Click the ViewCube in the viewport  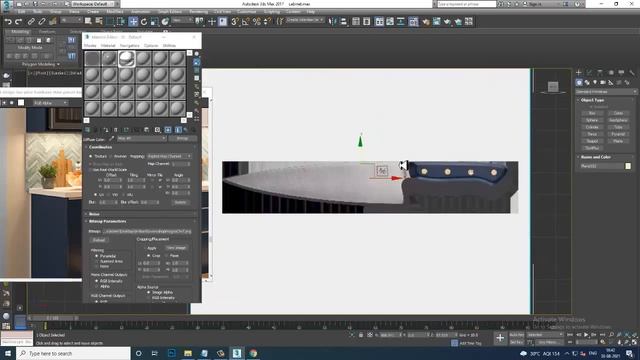click(x=553, y=87)
